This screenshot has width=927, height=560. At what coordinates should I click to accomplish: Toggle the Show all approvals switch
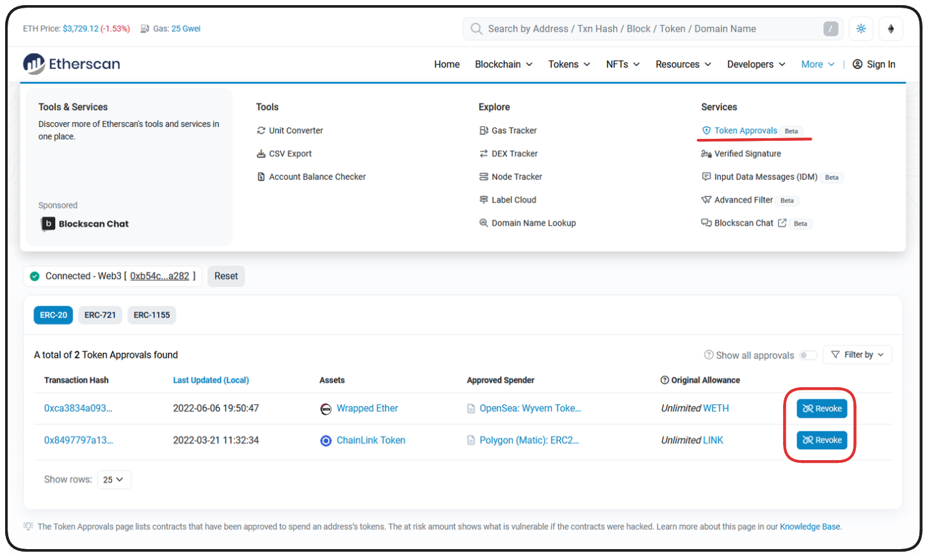point(807,355)
